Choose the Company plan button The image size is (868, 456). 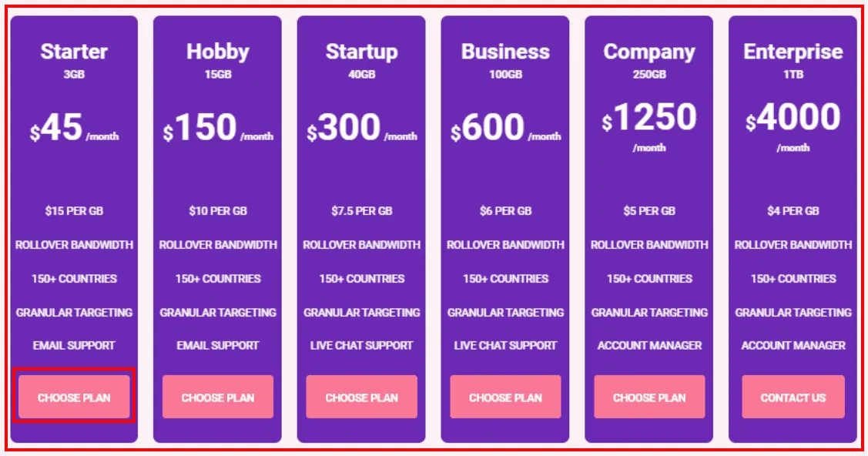tap(649, 397)
